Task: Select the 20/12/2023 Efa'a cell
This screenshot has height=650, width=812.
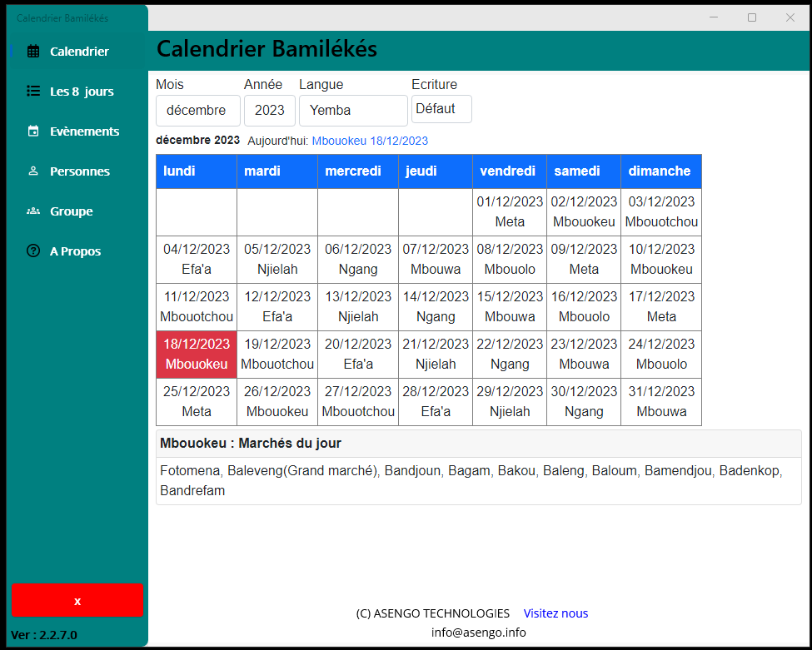Action: tap(358, 355)
